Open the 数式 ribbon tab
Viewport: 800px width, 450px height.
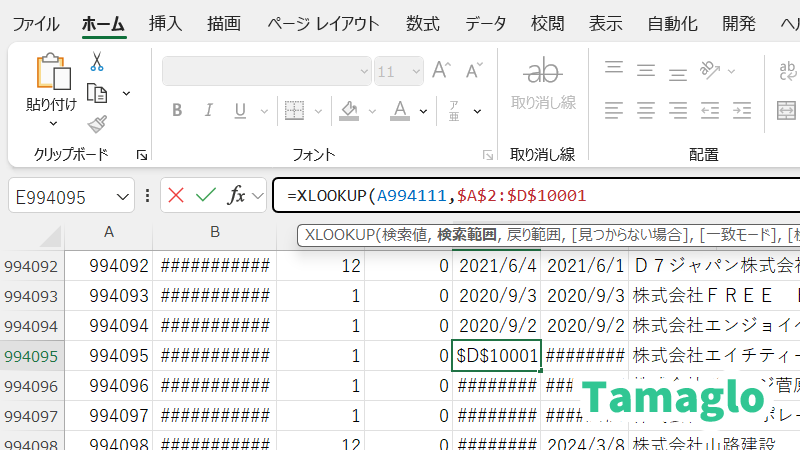[x=423, y=23]
